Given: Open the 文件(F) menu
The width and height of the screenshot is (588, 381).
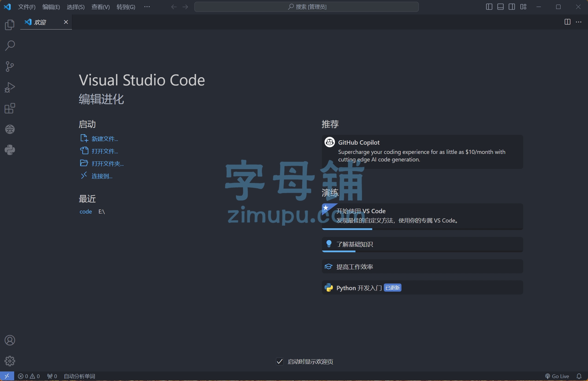Looking at the screenshot, I should (x=27, y=7).
